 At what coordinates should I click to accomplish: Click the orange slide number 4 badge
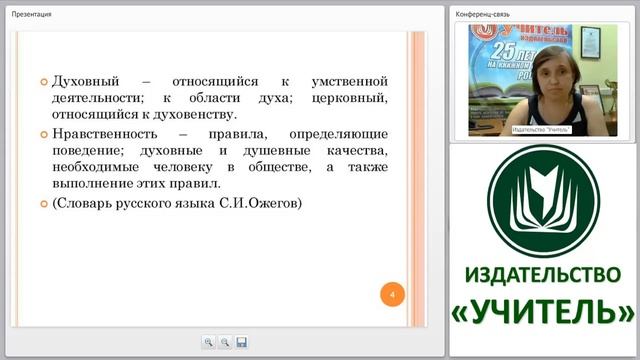[392, 294]
